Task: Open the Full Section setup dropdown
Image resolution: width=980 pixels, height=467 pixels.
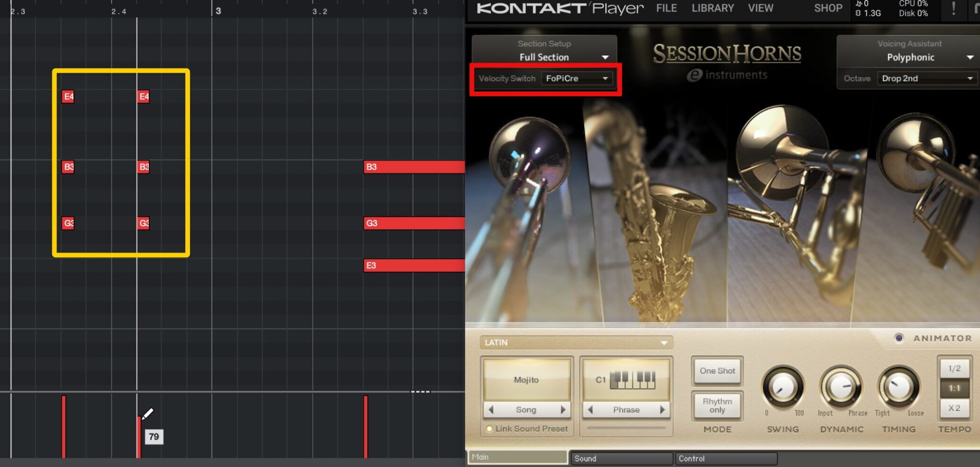Action: tap(544, 57)
